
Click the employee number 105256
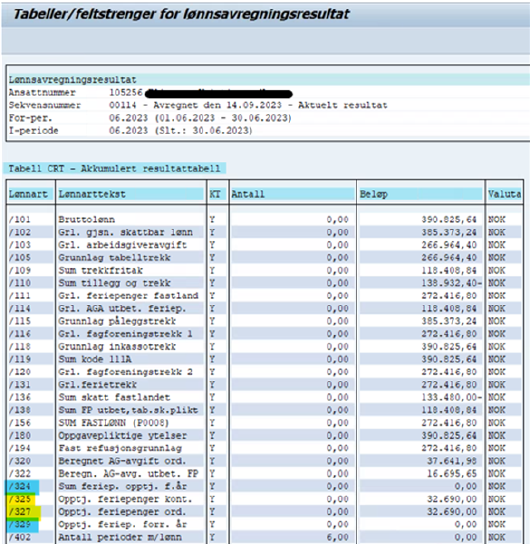click(x=126, y=93)
